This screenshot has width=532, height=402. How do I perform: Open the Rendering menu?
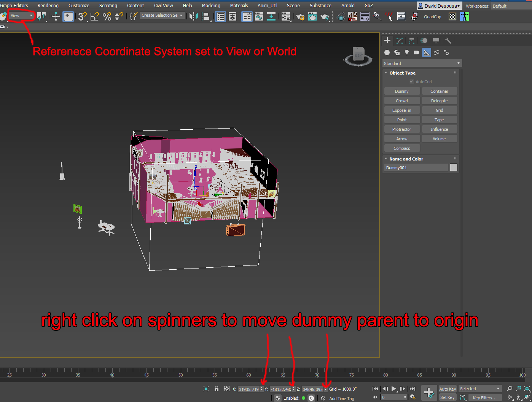click(48, 5)
